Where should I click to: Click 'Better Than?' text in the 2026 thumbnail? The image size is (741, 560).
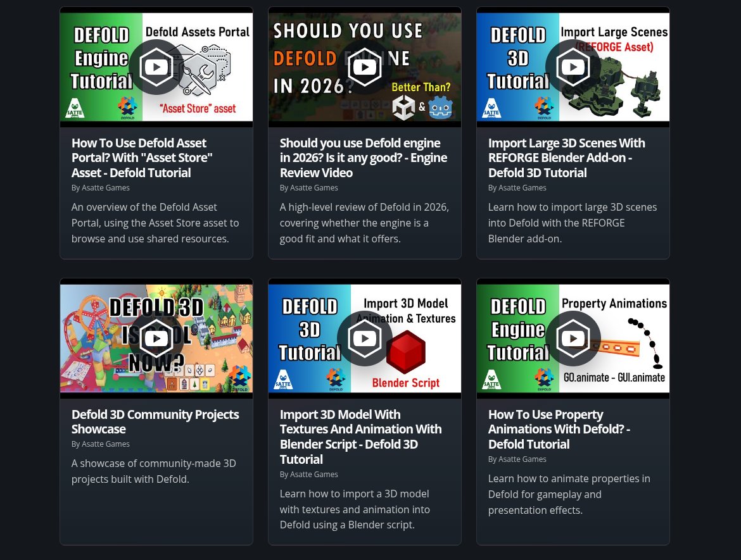click(421, 87)
